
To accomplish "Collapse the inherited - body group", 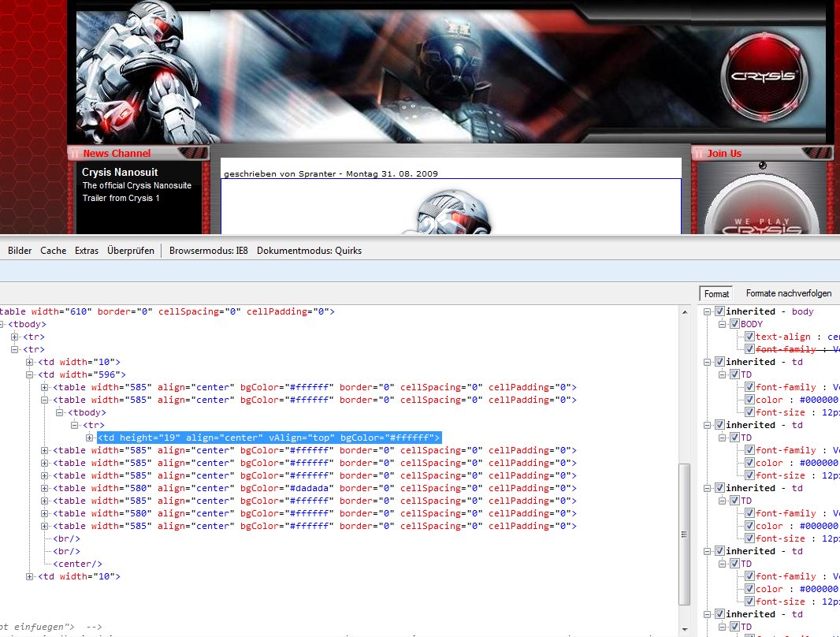I will tap(707, 311).
